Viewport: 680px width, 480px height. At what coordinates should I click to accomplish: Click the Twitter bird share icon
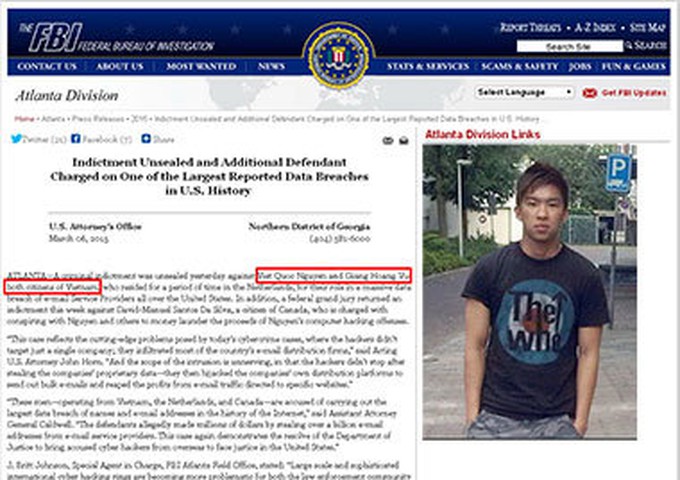[x=16, y=139]
